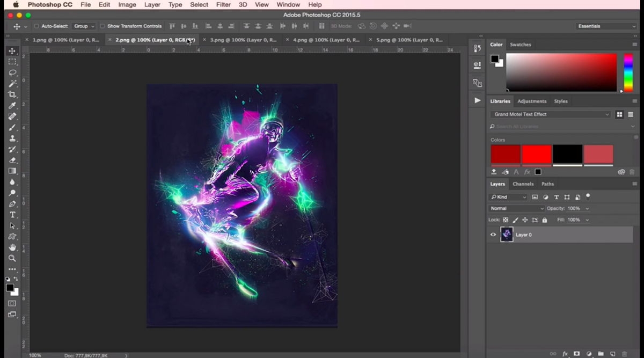
Task: Select the Horizontal Type tool
Action: (12, 215)
